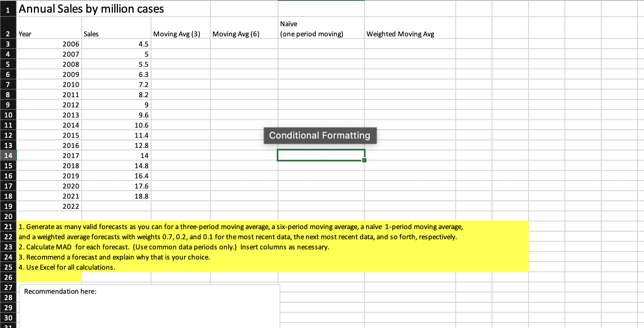Click the year cell 2020
Image resolution: width=644 pixels, height=328 pixels.
click(49, 186)
